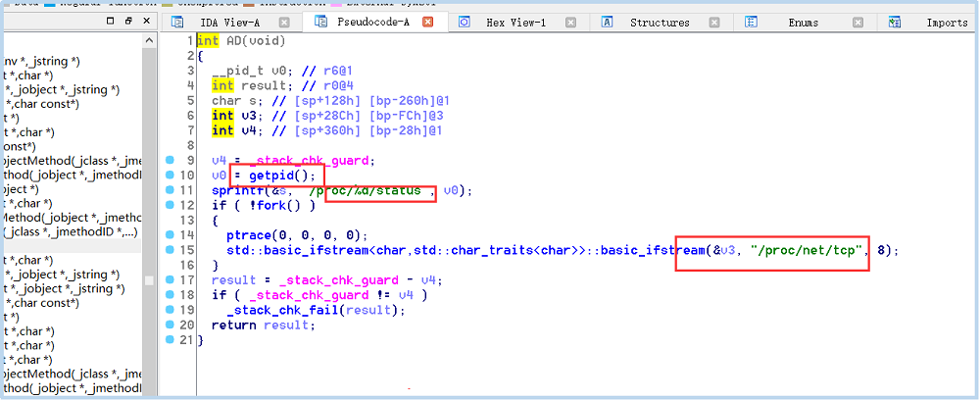Select function row '(_jclass *,_jmethodID *,...)'
Viewport: 980px width, 401px height.
tap(71, 232)
